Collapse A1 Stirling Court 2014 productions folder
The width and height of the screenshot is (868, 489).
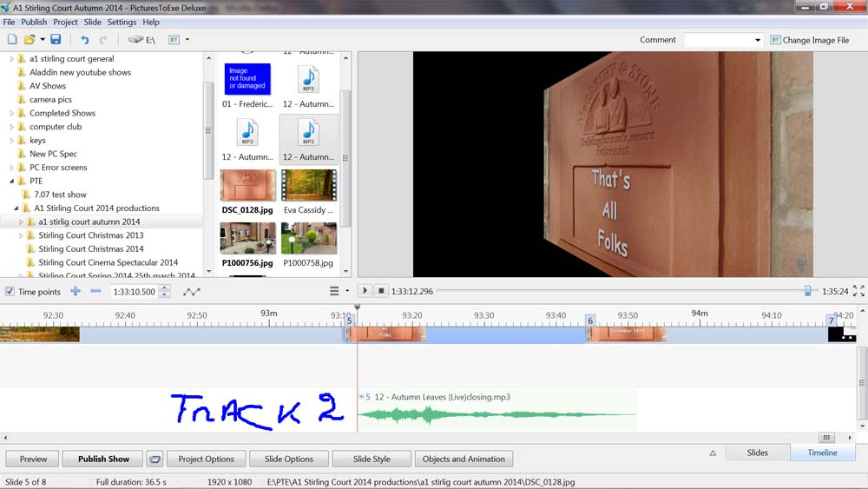pyautogui.click(x=16, y=208)
